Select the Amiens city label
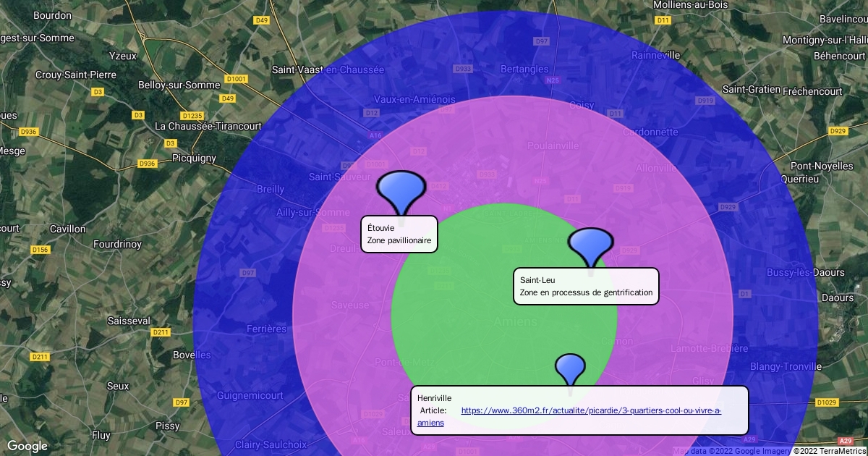 click(515, 321)
